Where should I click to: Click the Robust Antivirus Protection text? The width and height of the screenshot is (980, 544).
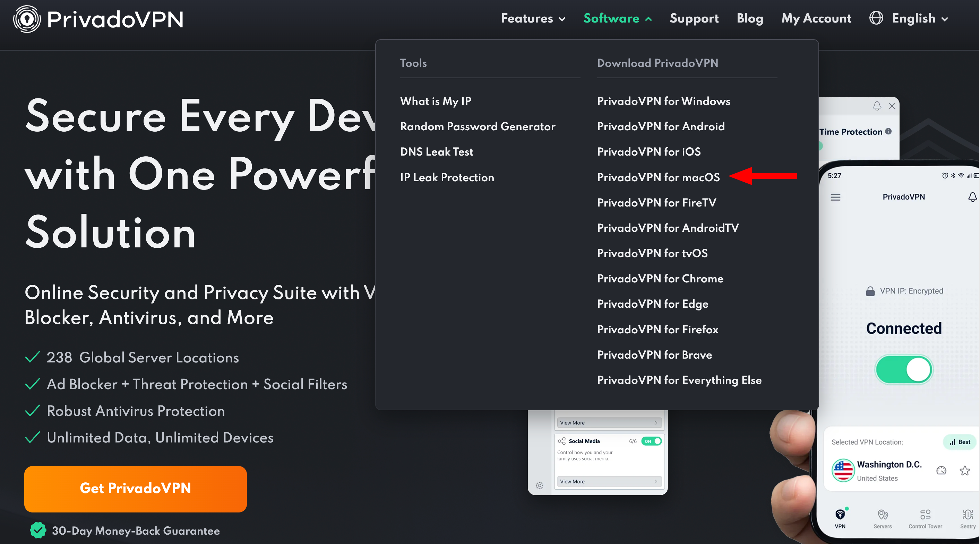136,411
